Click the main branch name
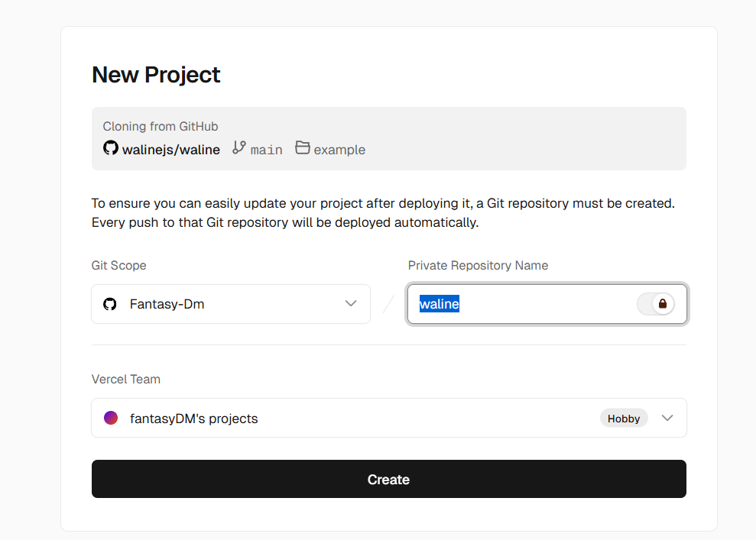This screenshot has height=540, width=756. [x=266, y=150]
